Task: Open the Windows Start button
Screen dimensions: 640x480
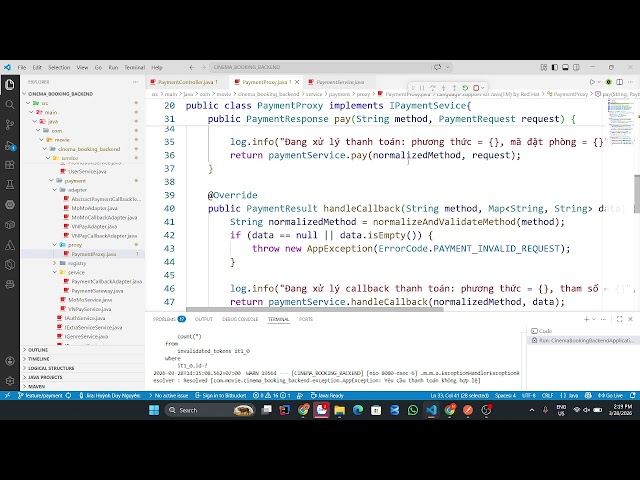Action: click(154, 410)
